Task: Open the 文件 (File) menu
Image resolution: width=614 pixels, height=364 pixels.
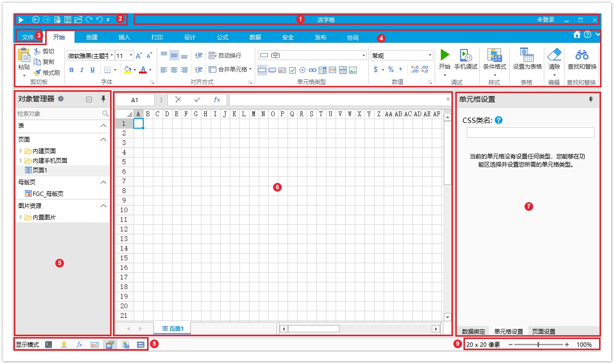Action: coord(28,37)
